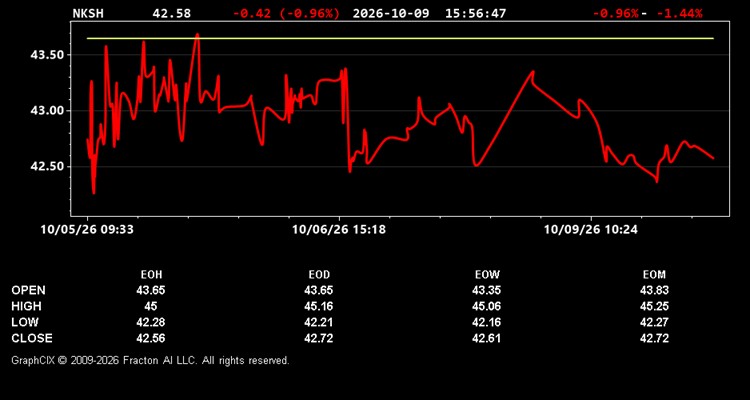Select EOW low value 42.16
Image resolution: width=750 pixels, height=400 pixels.
click(x=486, y=322)
